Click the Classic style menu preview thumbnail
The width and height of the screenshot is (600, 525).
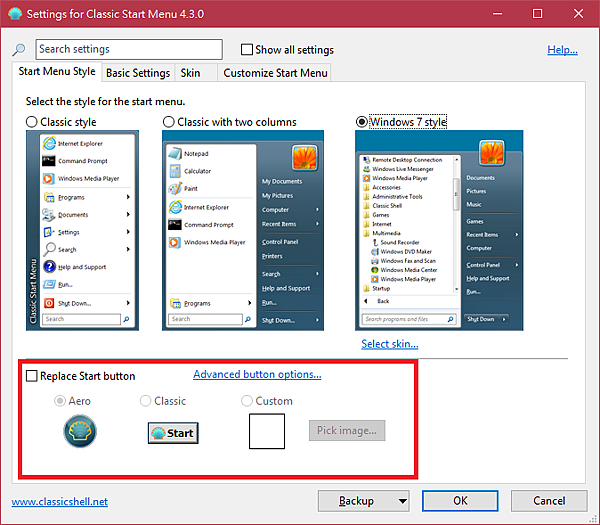click(x=82, y=230)
